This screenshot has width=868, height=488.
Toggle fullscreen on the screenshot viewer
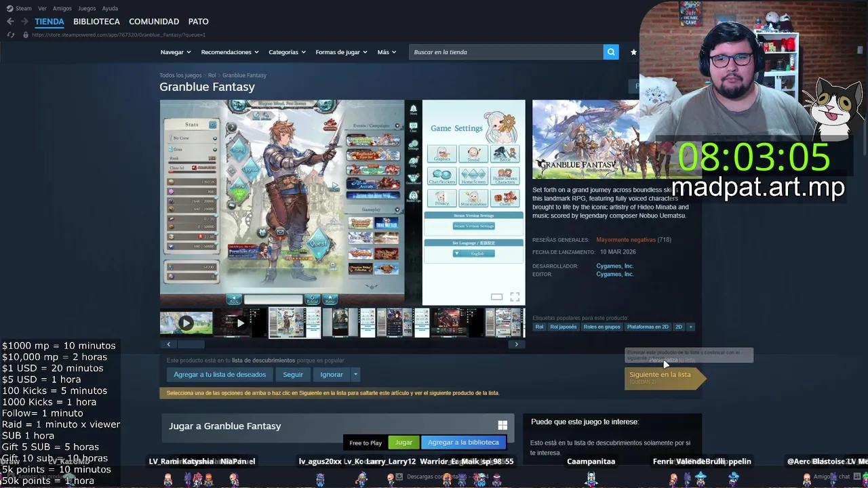[x=515, y=297]
